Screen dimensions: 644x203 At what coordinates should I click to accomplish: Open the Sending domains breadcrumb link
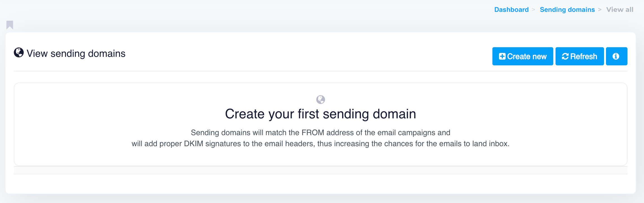567,10
